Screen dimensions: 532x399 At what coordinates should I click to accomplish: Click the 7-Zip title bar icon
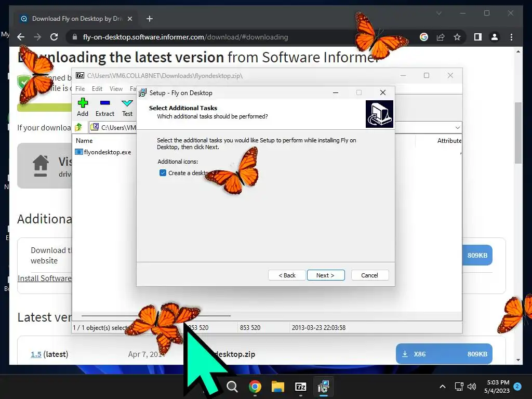80,75
